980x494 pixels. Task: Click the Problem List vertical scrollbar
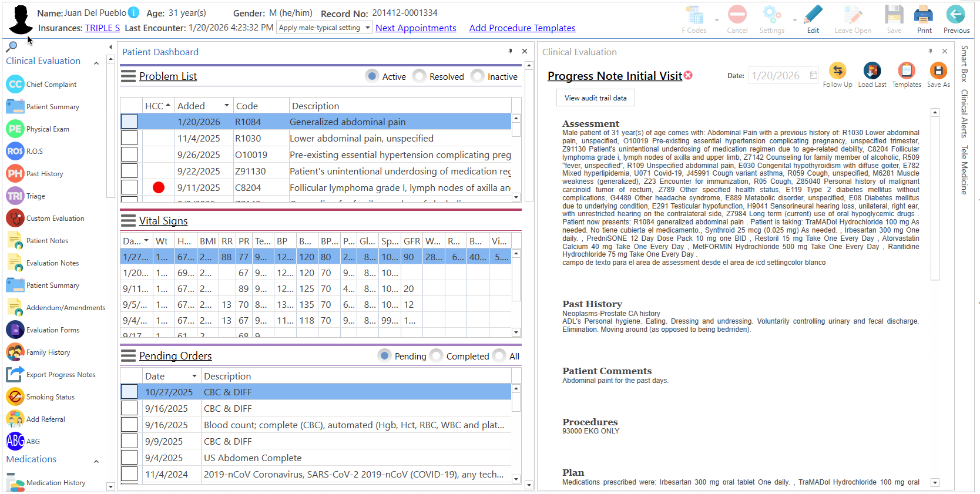coord(516,158)
